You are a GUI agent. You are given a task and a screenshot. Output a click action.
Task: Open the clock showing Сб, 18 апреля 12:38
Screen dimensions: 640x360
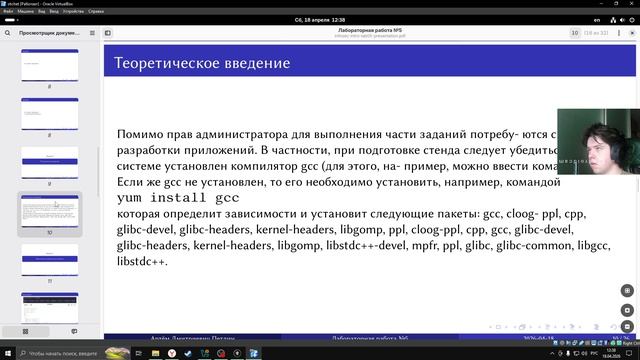320,20
